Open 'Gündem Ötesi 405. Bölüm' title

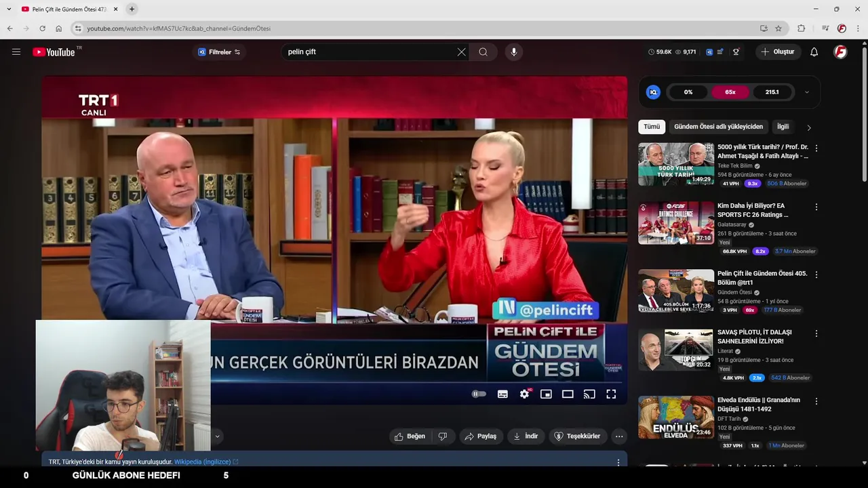[x=762, y=278]
